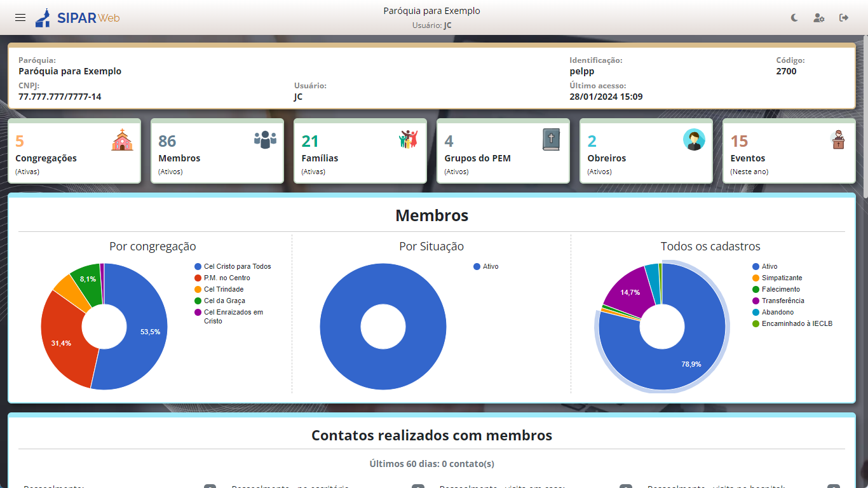Toggle Cel Cristo para Todos legend entry

tap(237, 267)
